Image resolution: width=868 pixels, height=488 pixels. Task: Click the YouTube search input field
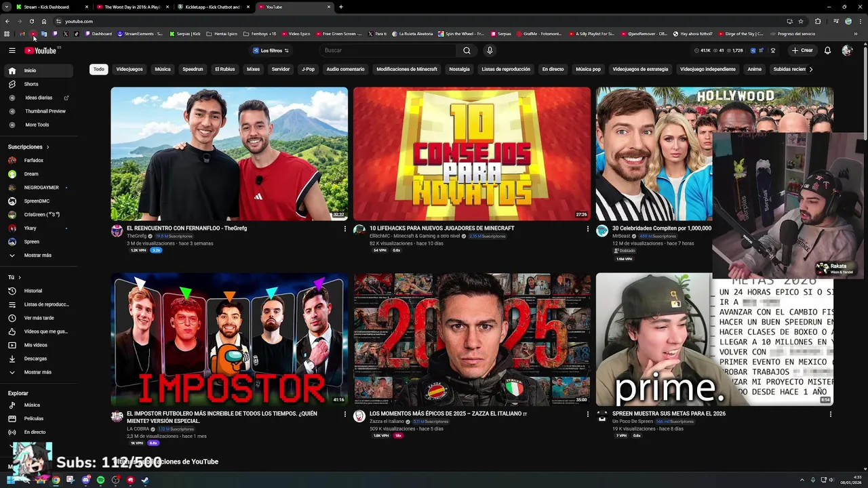click(389, 50)
